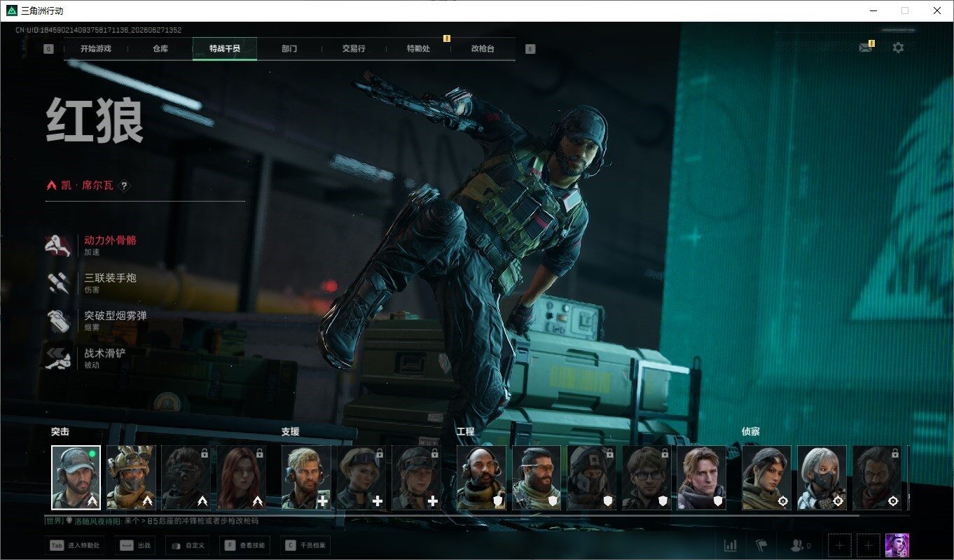Go to the 开始游戏 tab

coord(96,49)
